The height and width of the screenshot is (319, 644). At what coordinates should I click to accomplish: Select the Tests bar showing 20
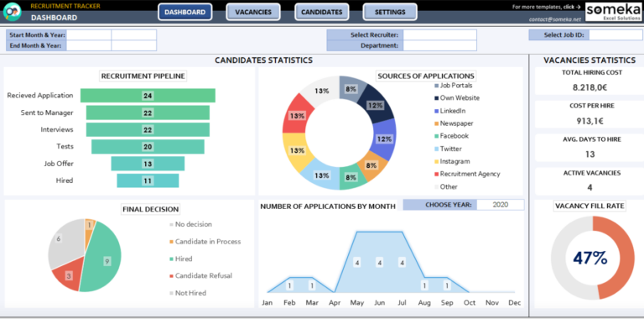click(148, 147)
